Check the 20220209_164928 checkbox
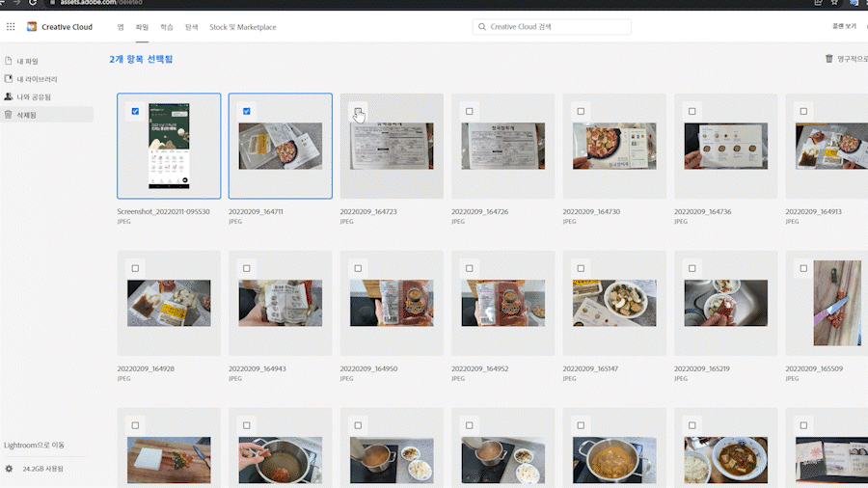The image size is (868, 488). point(135,268)
